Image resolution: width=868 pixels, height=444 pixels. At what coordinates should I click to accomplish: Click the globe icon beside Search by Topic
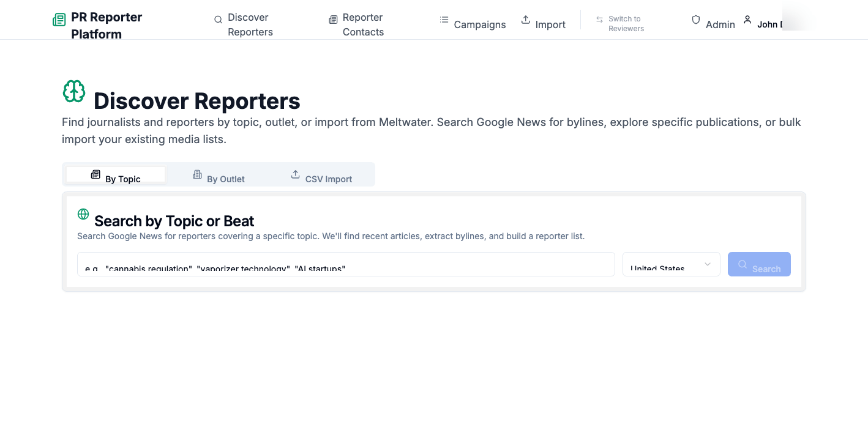click(83, 214)
